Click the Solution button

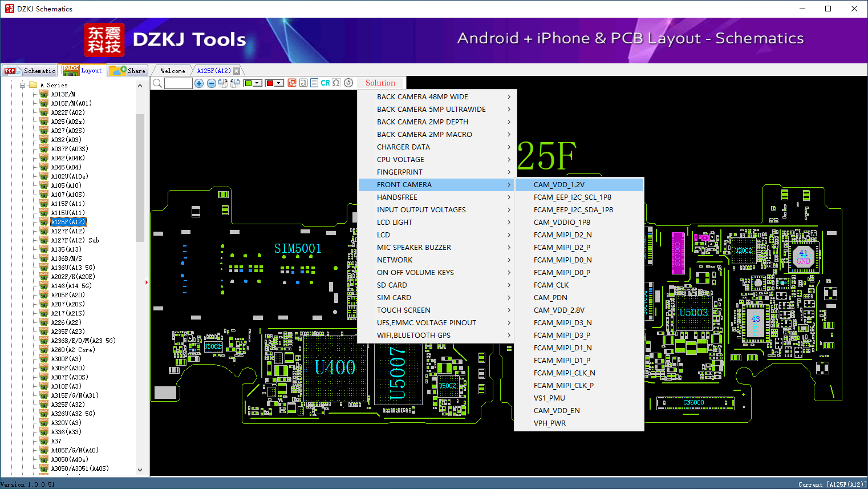coord(380,83)
